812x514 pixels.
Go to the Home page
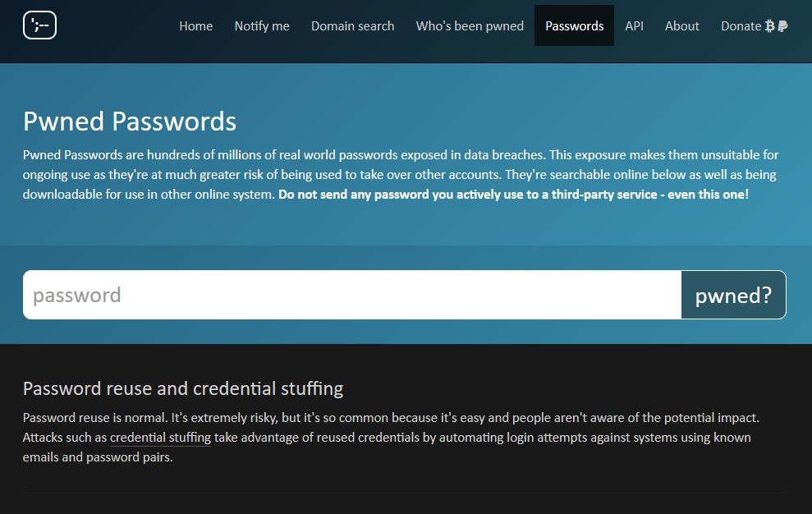pos(195,26)
